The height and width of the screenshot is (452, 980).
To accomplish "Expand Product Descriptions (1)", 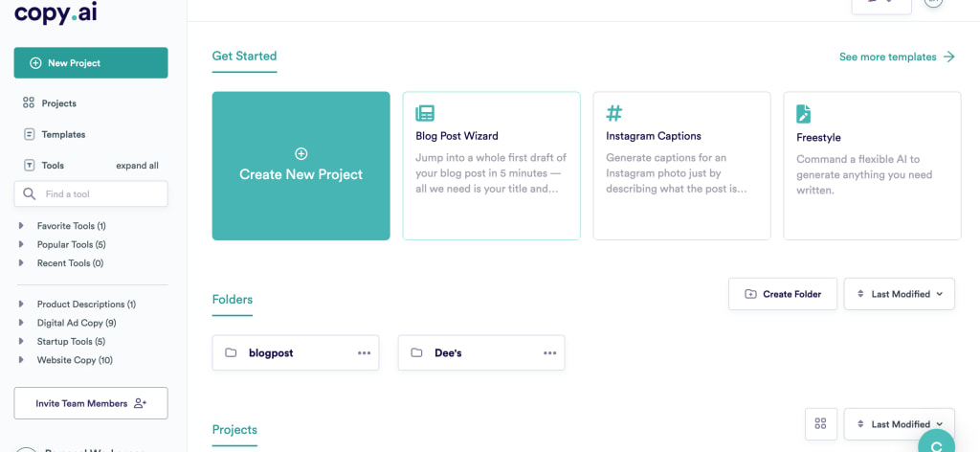I will click(x=86, y=305).
